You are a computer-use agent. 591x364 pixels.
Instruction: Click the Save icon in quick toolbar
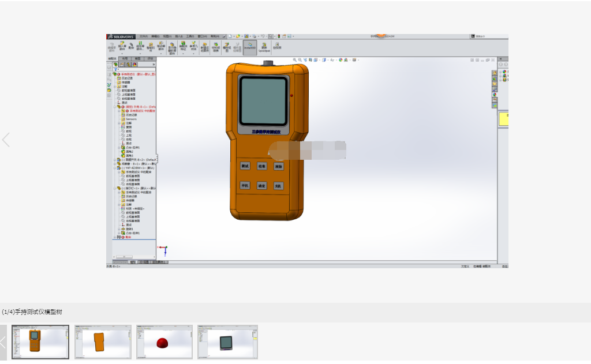coord(246,36)
